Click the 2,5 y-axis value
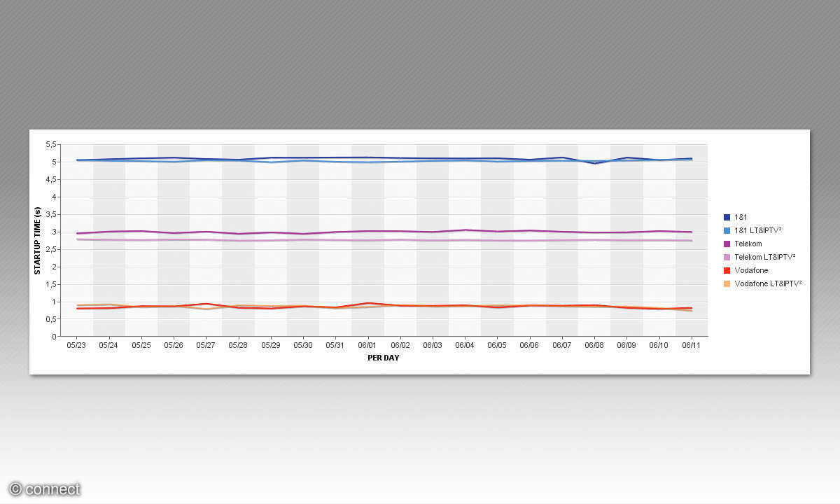Viewport: 840px width, 504px height. click(x=51, y=249)
